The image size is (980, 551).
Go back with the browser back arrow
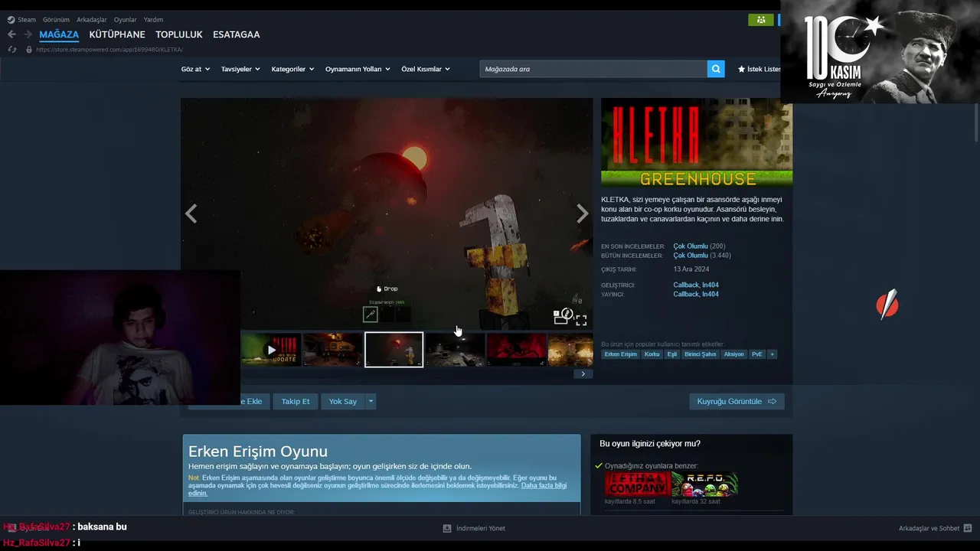pos(11,34)
